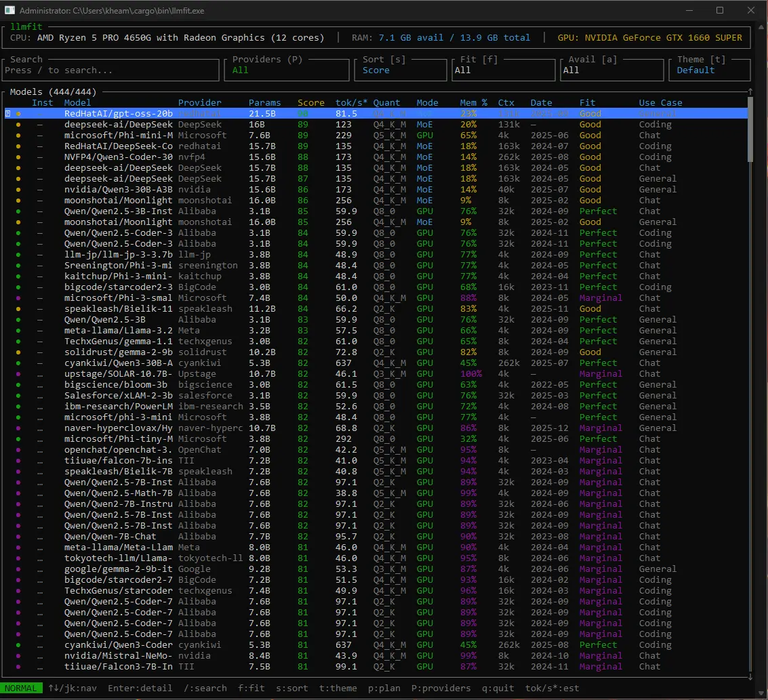Image resolution: width=768 pixels, height=700 pixels.
Task: Click the green fit dot of Qwen/Qwen2.5-3B-Inst row
Action: tap(18, 211)
